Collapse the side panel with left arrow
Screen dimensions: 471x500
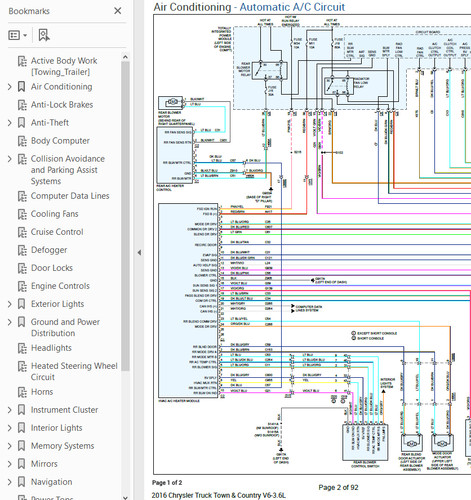click(139, 253)
